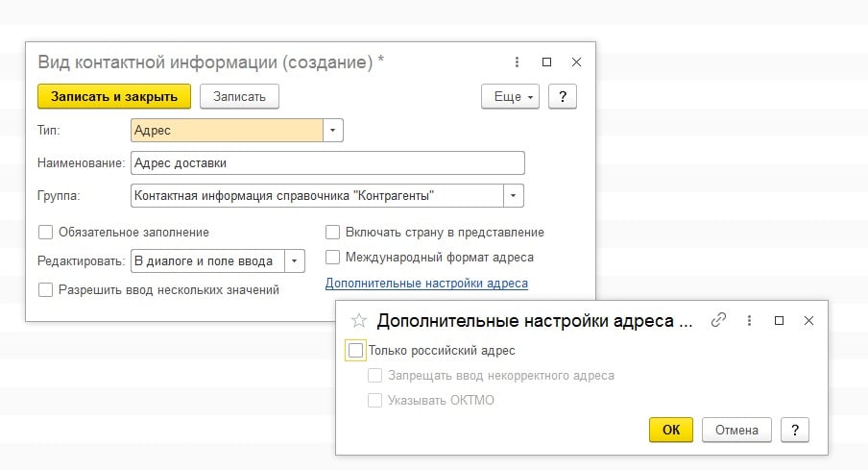
Task: Click into the Наименование text field
Action: pos(326,162)
